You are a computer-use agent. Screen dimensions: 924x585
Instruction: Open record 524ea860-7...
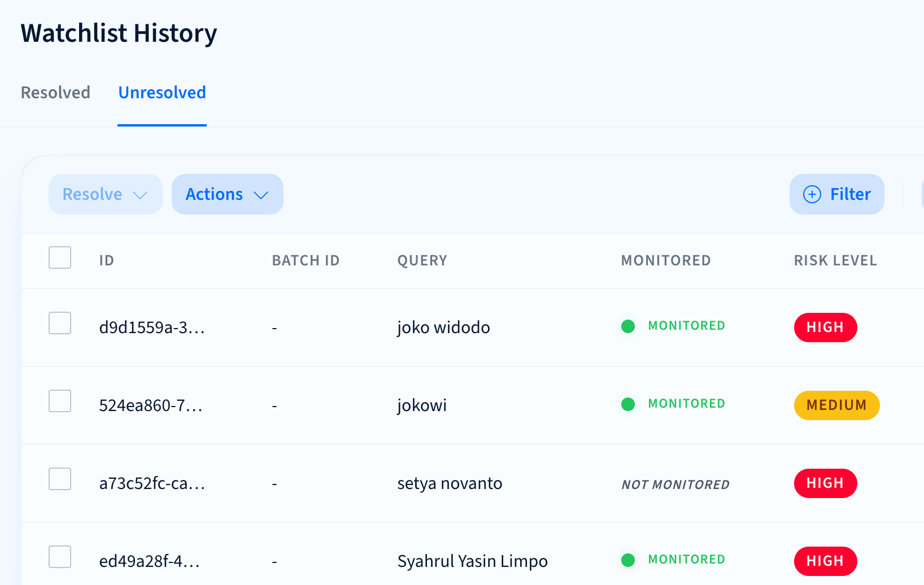point(151,405)
